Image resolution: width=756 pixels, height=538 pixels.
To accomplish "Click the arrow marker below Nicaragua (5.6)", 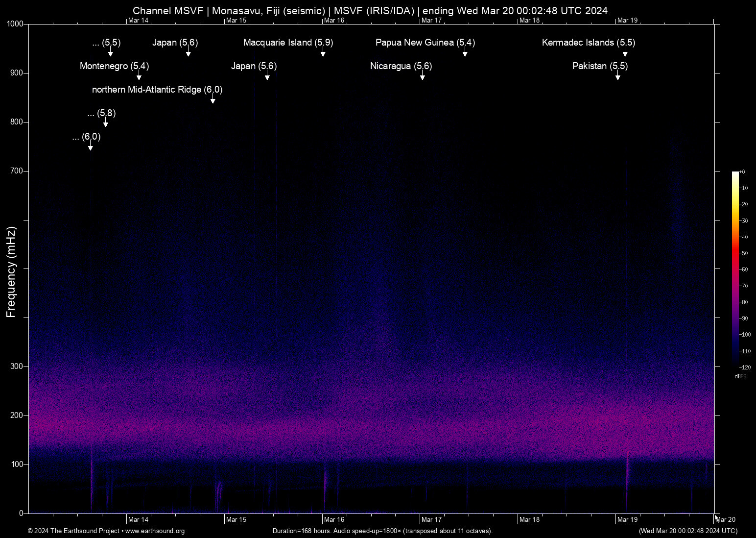I will pyautogui.click(x=422, y=76).
